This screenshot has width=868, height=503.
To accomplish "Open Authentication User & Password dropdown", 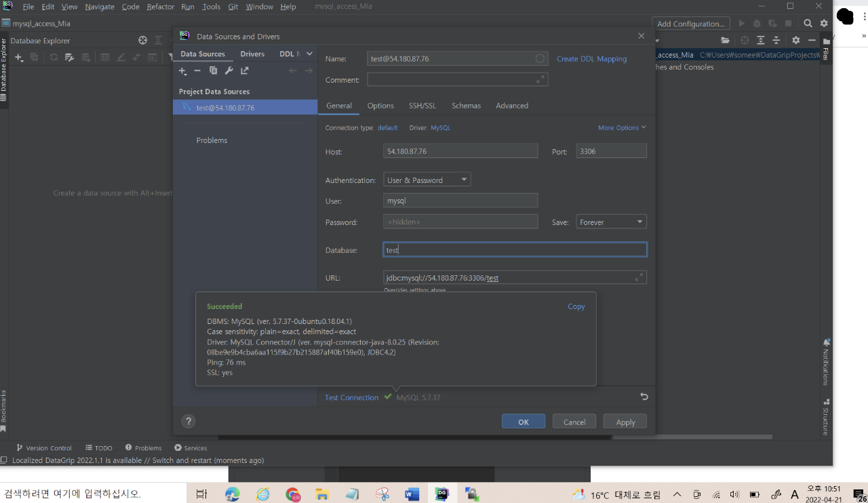I will click(x=427, y=180).
